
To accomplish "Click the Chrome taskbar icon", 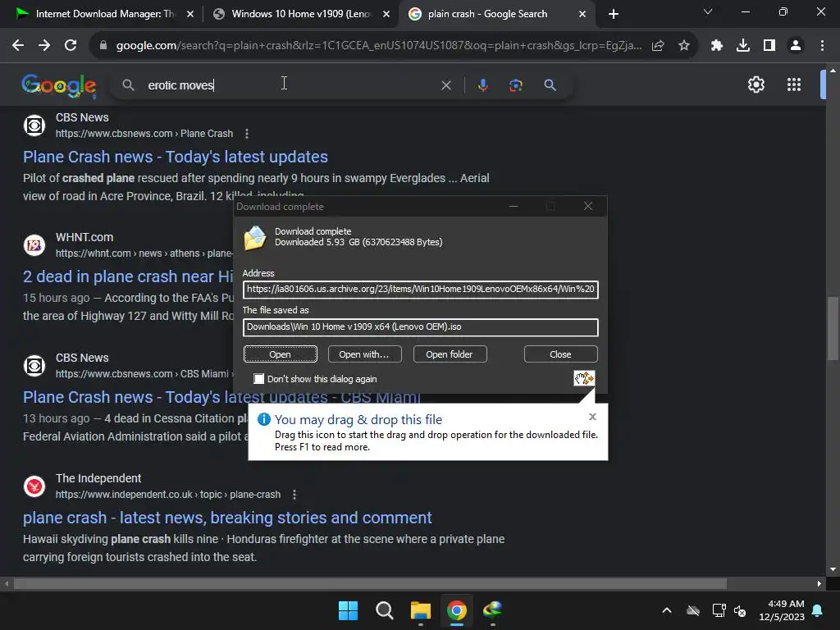I will point(456,610).
